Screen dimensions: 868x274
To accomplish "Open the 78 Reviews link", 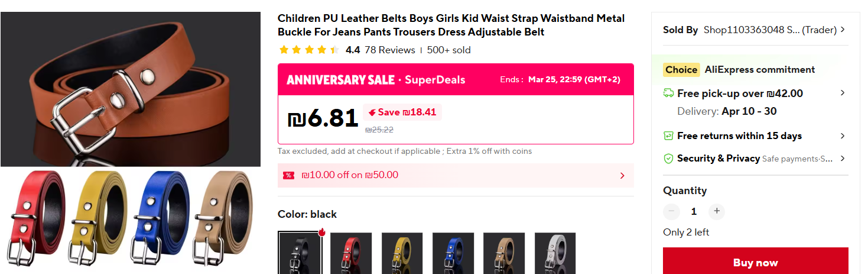I will [x=390, y=50].
